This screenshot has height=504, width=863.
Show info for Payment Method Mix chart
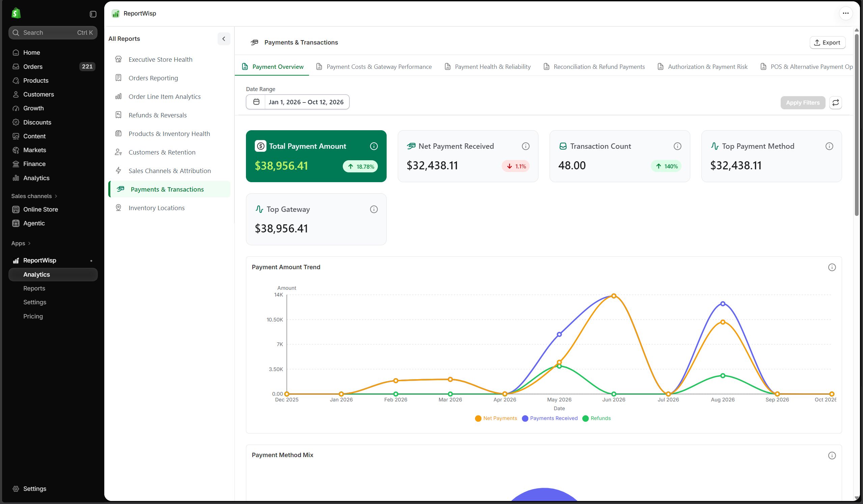click(832, 455)
